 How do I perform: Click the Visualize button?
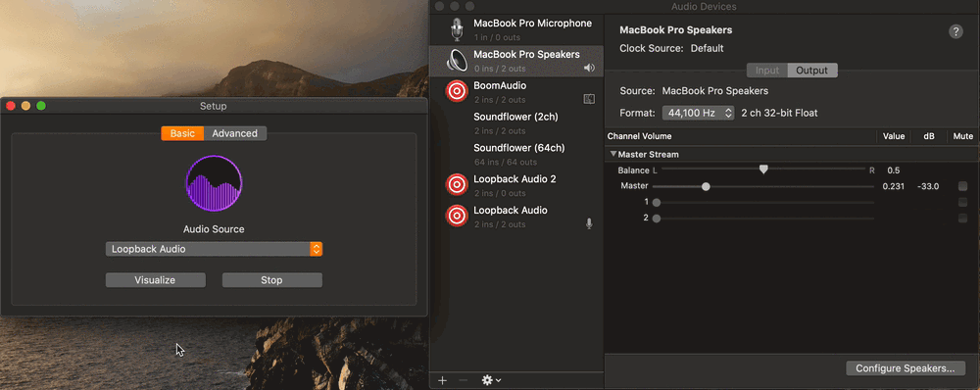pos(155,280)
